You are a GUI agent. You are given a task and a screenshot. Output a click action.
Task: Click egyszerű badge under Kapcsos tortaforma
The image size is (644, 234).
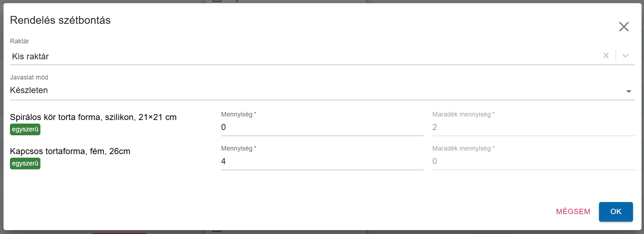point(25,163)
